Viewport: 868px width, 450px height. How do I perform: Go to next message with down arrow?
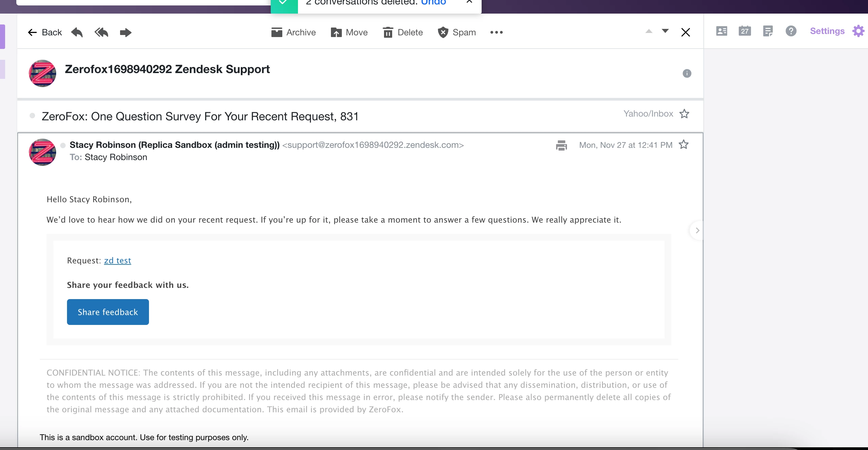point(665,31)
